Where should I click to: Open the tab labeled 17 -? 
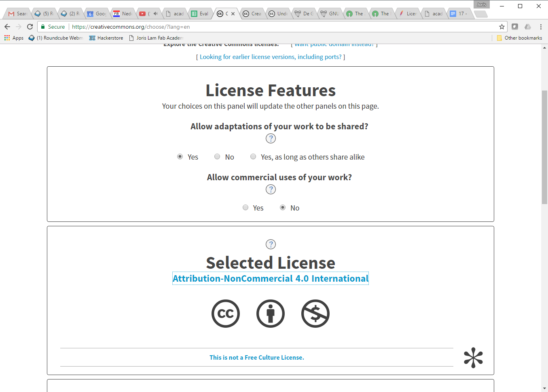click(459, 14)
